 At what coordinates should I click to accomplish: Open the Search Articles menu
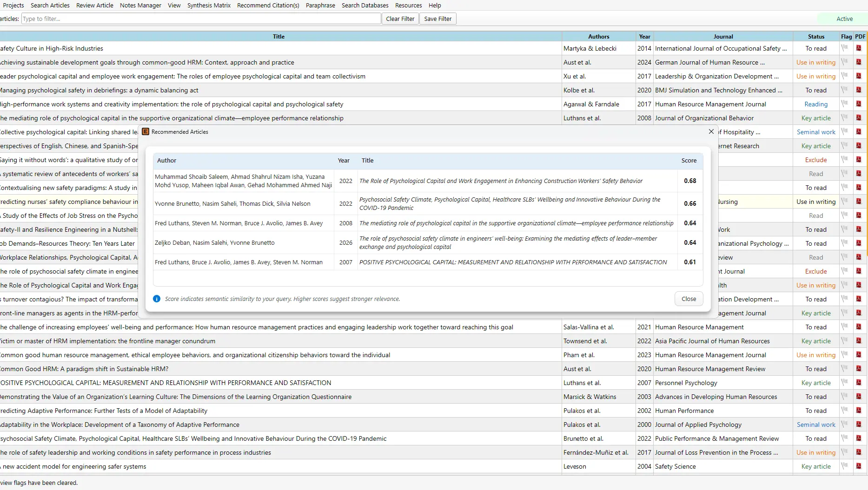[x=50, y=5]
